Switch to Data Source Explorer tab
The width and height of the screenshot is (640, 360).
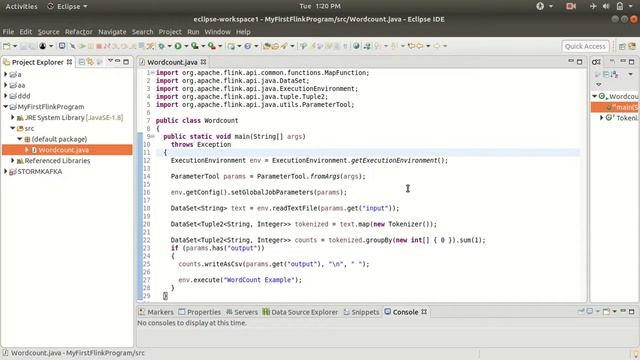coord(300,312)
